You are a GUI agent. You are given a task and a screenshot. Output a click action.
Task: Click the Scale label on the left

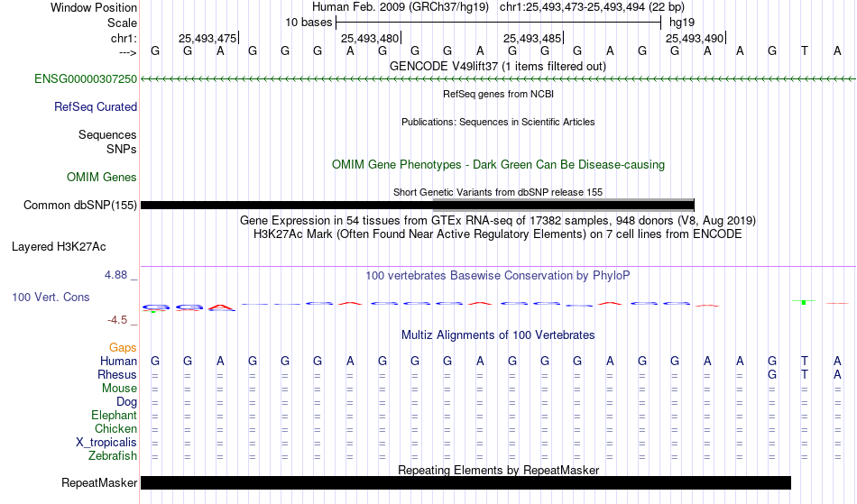click(x=123, y=23)
